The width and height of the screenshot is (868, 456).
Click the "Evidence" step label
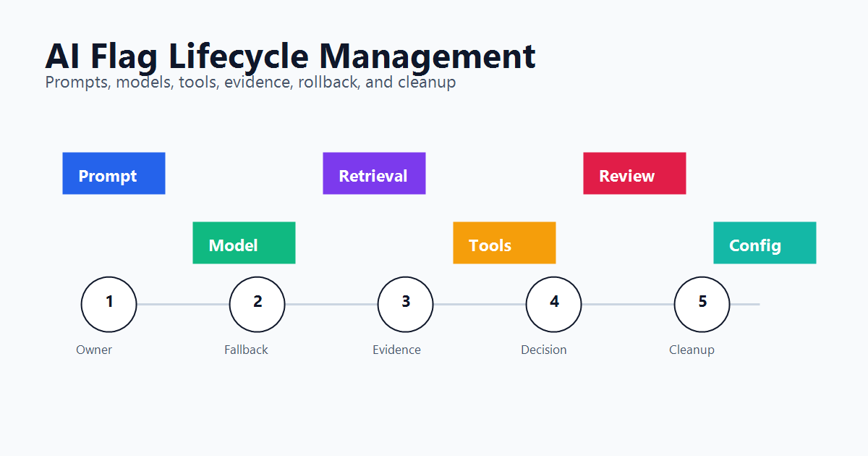(396, 350)
